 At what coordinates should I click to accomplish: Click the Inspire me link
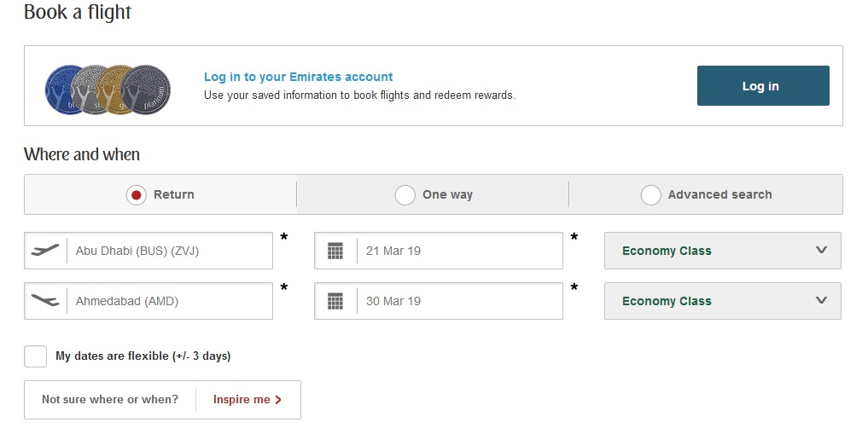click(x=247, y=399)
